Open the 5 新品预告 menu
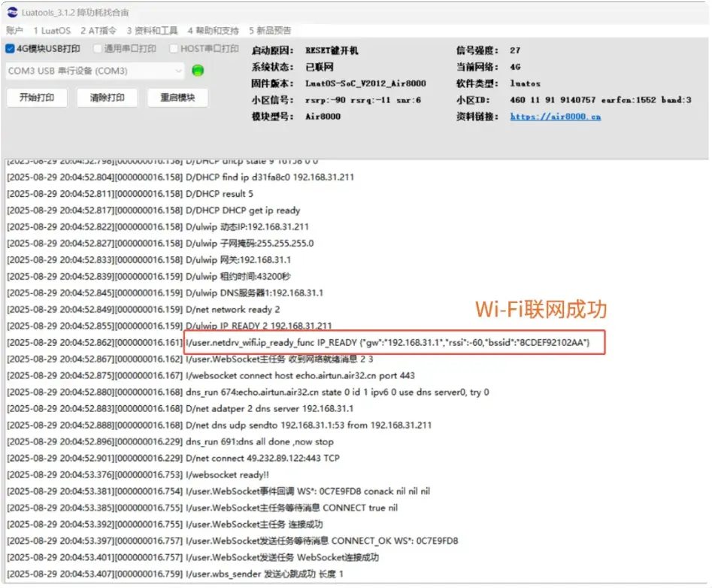Image resolution: width=712 pixels, height=588 pixels. pyautogui.click(x=270, y=30)
